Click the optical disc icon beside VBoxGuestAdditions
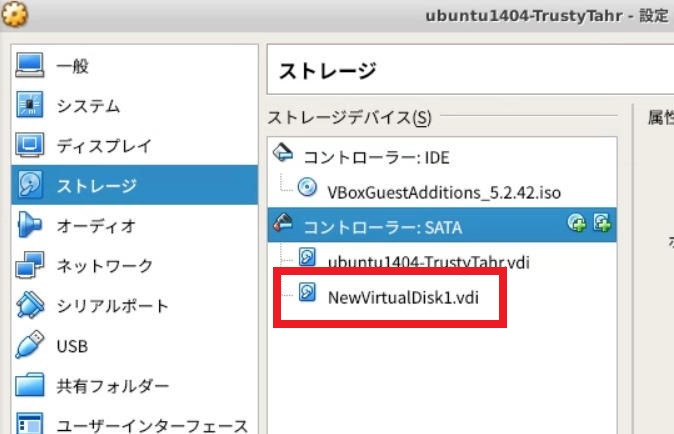The width and height of the screenshot is (674, 434). tap(307, 188)
